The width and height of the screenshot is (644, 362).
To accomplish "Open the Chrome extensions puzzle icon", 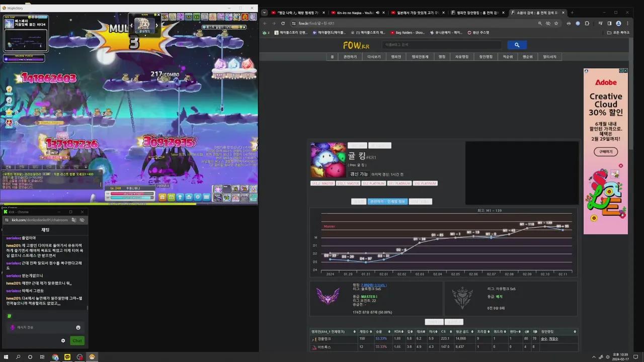I will (x=587, y=23).
